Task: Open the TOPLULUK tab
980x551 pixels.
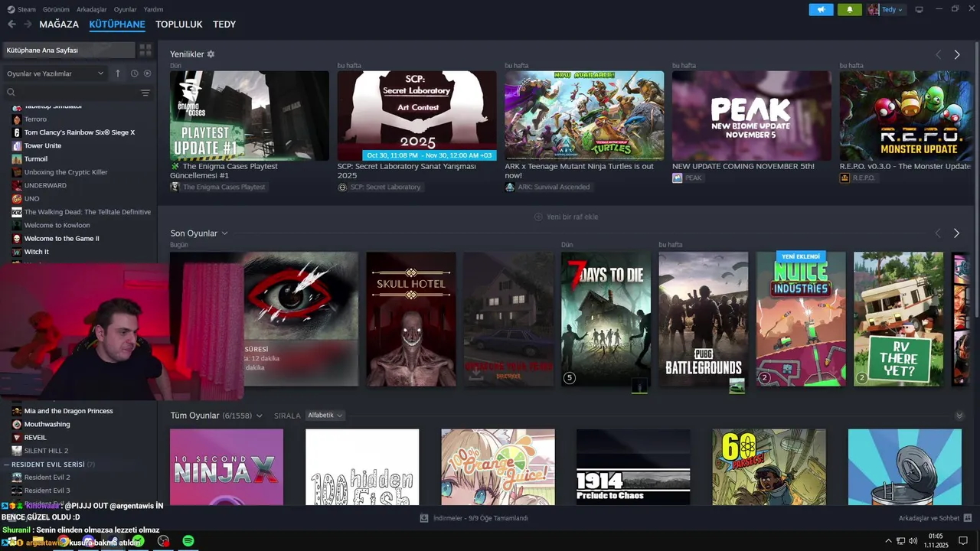Action: click(179, 24)
